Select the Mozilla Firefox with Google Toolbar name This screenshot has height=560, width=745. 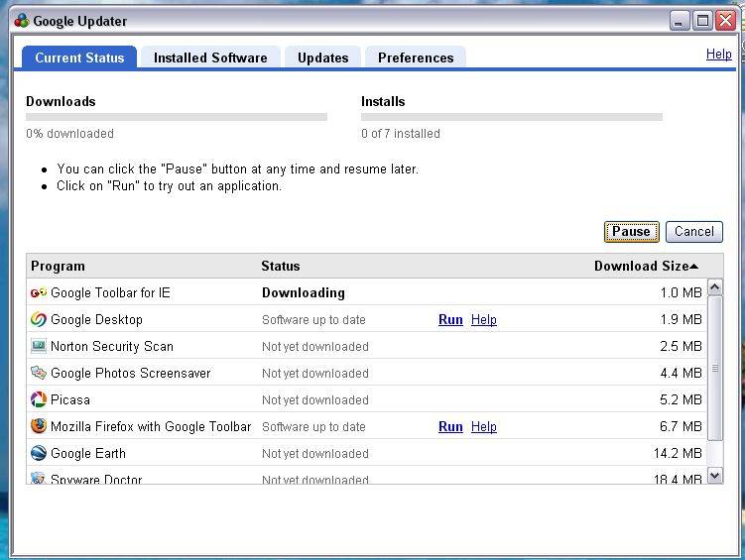[151, 426]
